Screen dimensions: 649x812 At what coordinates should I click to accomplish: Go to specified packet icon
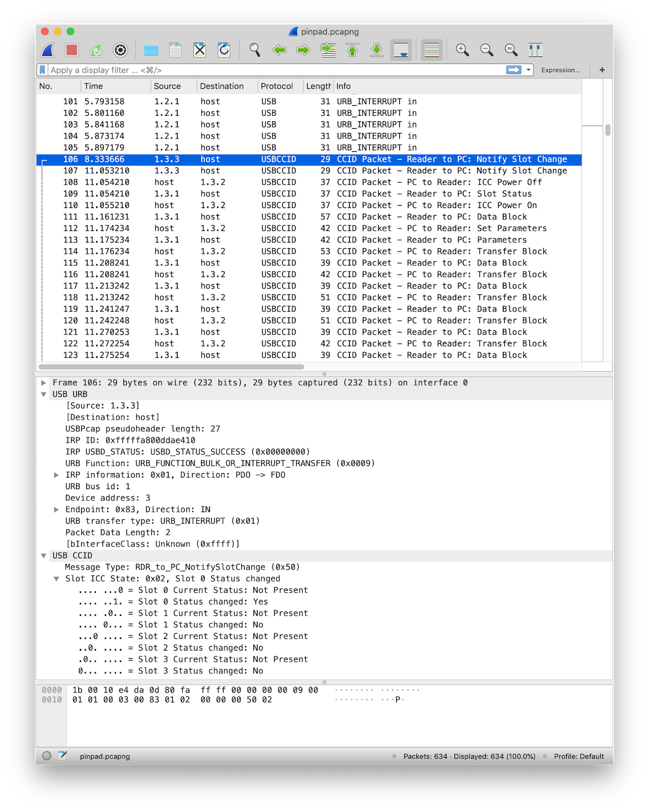[328, 50]
